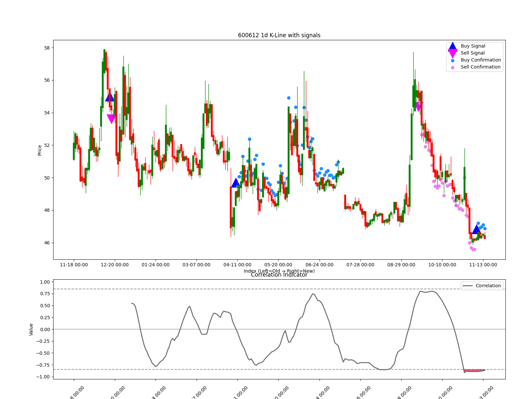Click the Buy Confirmation legend dot
Screen dimensions: 532x399
tap(453, 61)
